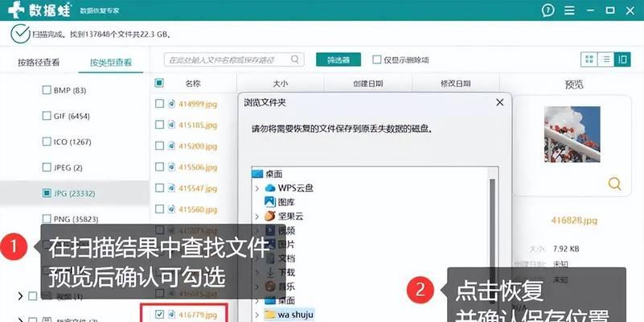This screenshot has height=322, width=644.
Task: Click the file icon of 414999.jpg
Action: tap(171, 104)
